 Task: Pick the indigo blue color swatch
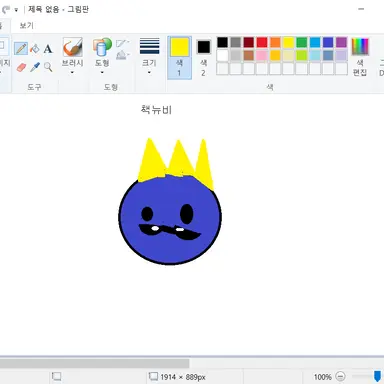coord(328,42)
